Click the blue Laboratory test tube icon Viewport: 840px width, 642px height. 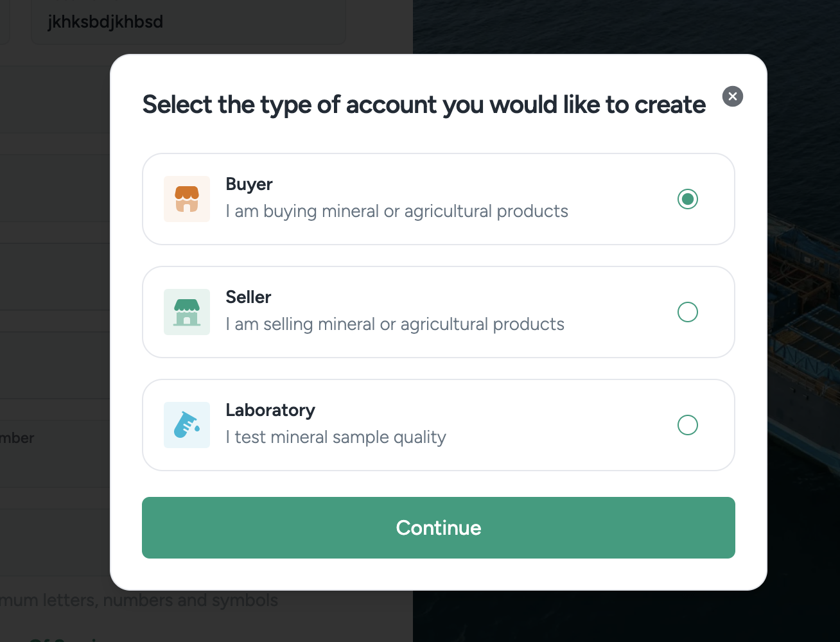click(x=187, y=425)
